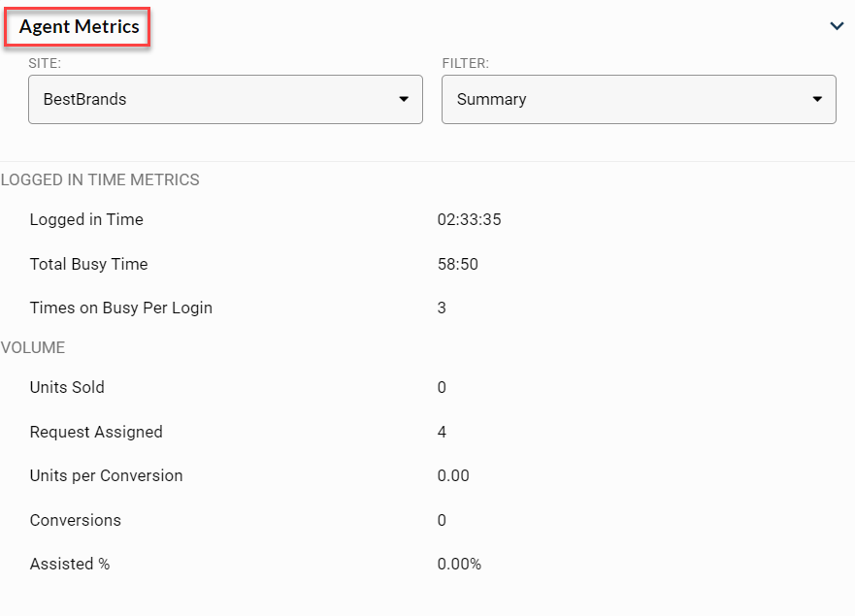Select the Logged in Time value 02:33:35
This screenshot has height=616, width=855.
click(x=471, y=219)
